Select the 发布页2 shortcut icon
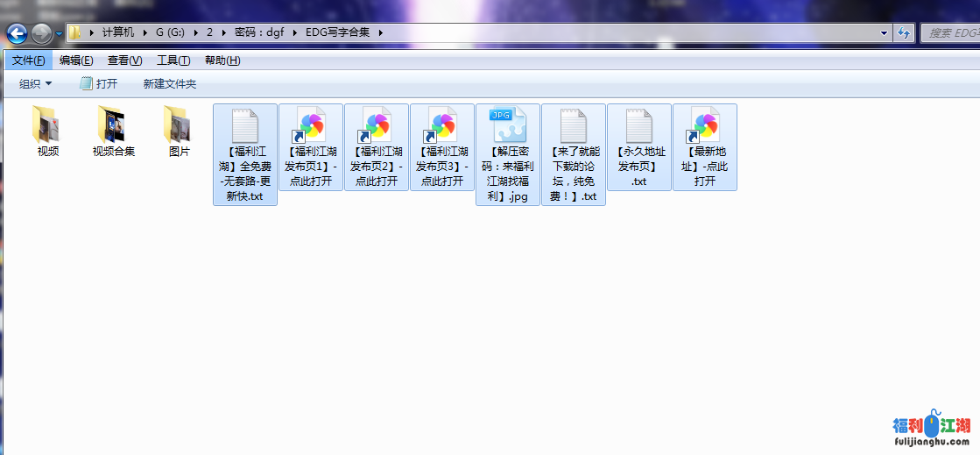This screenshot has width=980, height=455. tap(377, 128)
